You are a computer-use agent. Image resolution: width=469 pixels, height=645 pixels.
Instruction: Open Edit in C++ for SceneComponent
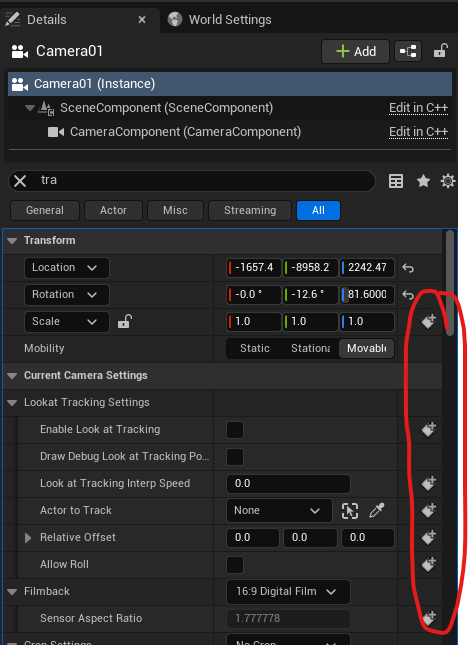coord(418,108)
